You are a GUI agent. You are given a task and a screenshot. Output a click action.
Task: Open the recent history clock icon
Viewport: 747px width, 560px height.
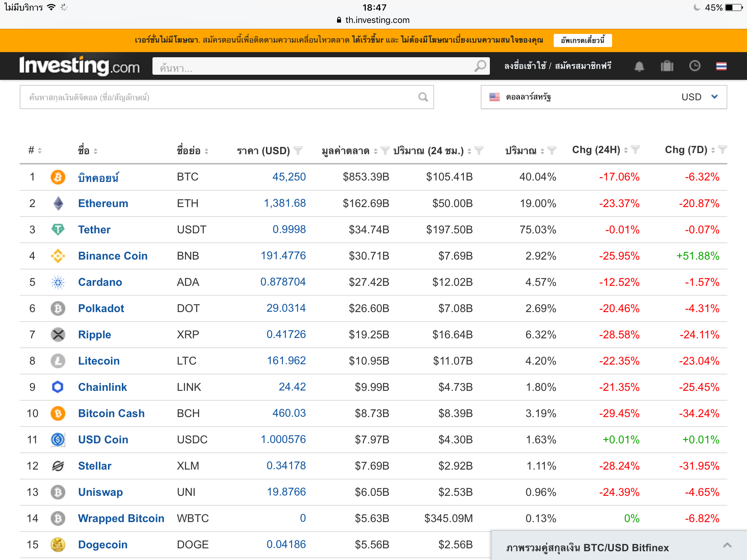pos(694,66)
